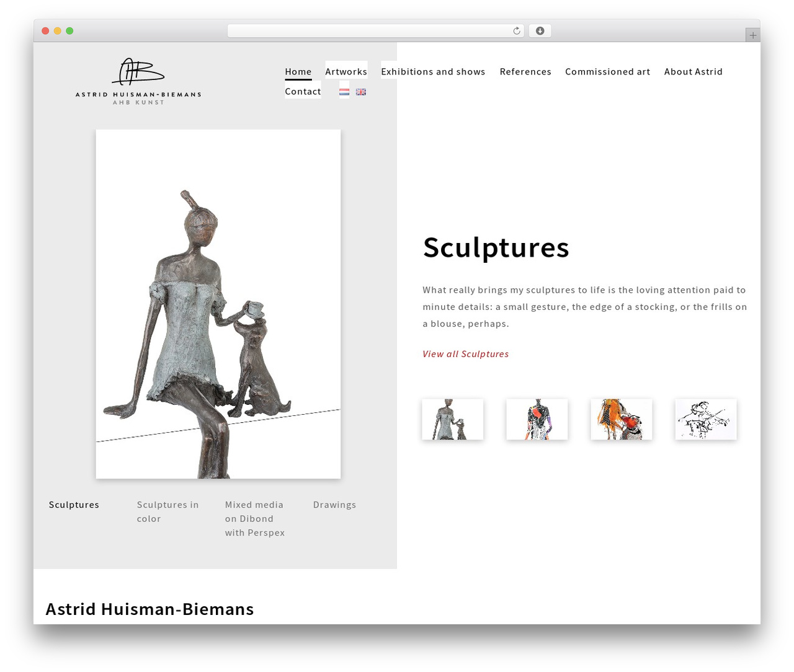The height and width of the screenshot is (672, 794).
Task: Click the Dutch flag language icon
Action: coord(344,92)
